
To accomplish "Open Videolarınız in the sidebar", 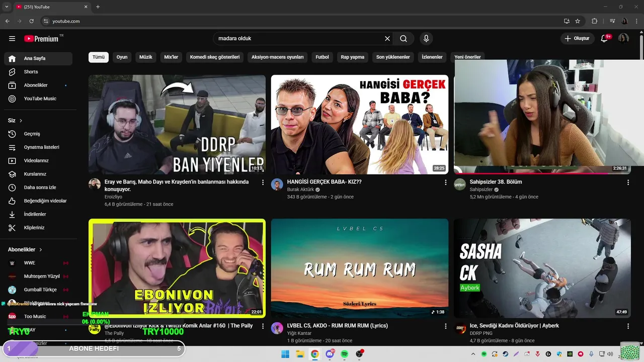I will [38, 160].
